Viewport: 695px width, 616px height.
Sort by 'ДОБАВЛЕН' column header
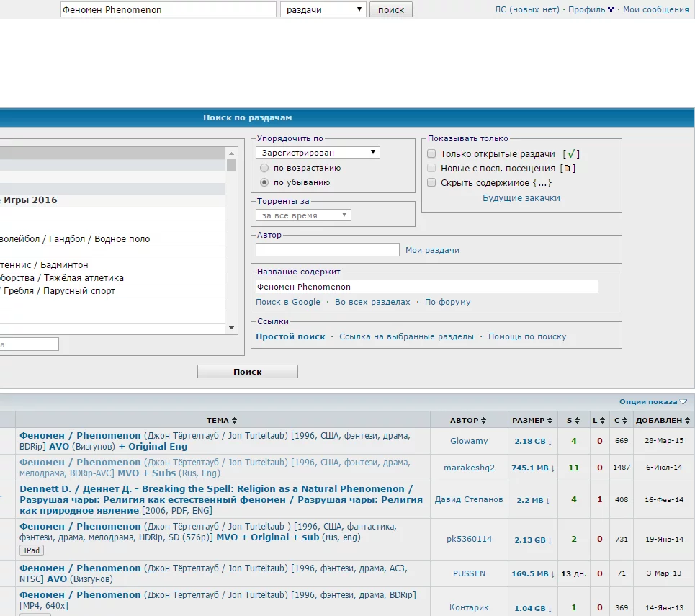[663, 421]
